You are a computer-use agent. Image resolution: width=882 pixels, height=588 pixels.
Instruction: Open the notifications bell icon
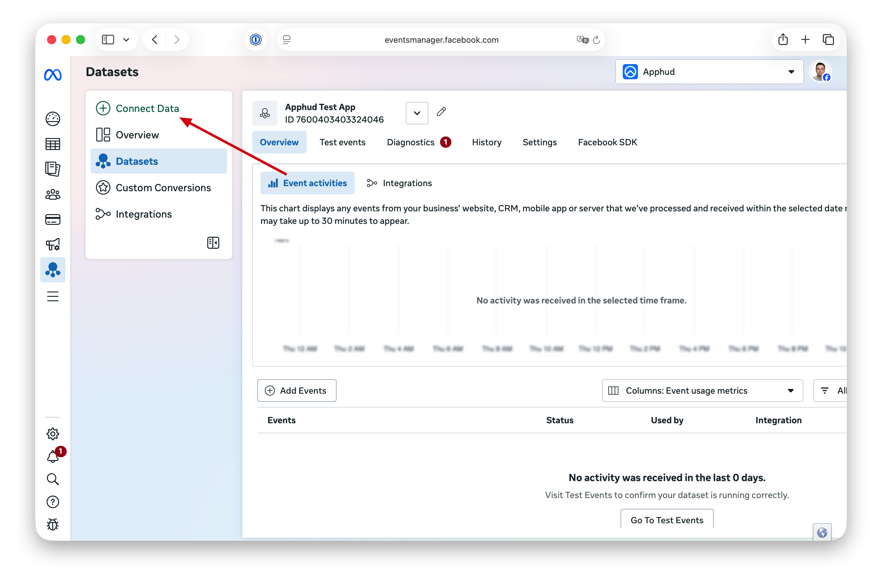53,457
